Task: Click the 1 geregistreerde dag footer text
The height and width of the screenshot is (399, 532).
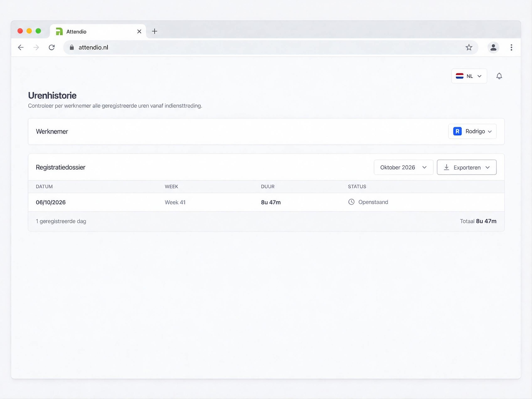Action: point(61,221)
